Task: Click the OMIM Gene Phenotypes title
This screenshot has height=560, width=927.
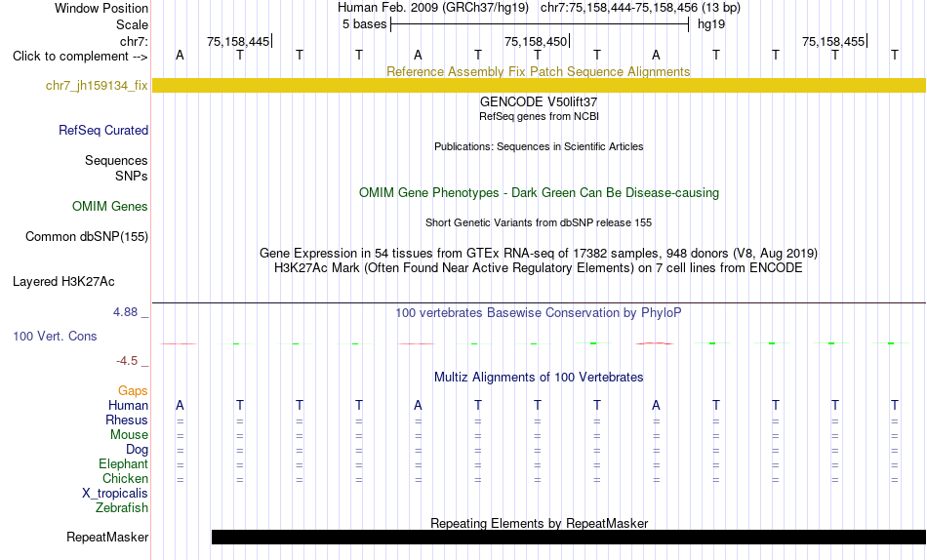Action: tap(539, 193)
